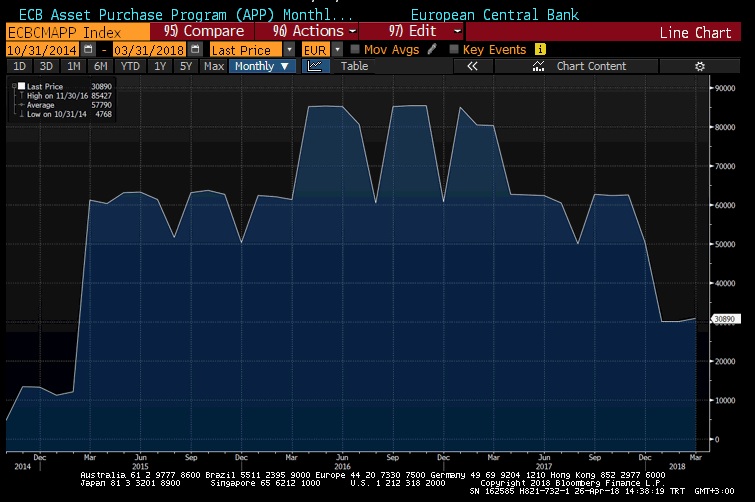The width and height of the screenshot is (755, 502).
Task: Expand the Monthly periodicity dropdown
Action: tap(262, 66)
